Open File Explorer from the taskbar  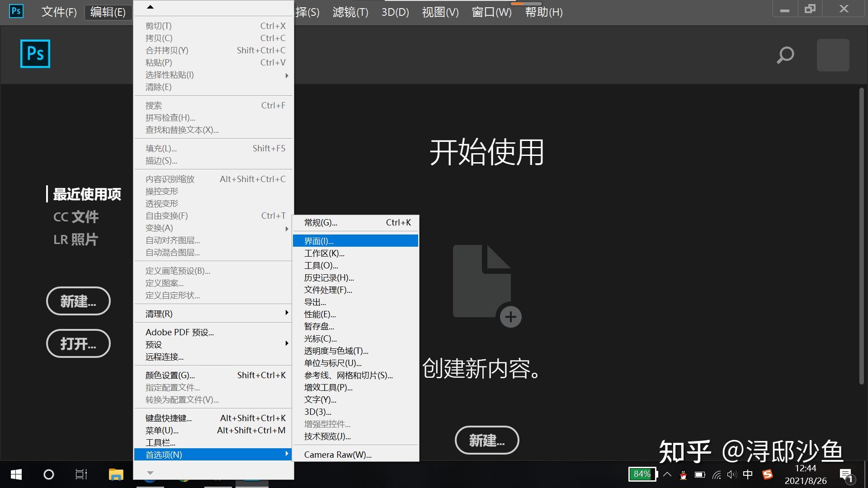[x=116, y=474]
